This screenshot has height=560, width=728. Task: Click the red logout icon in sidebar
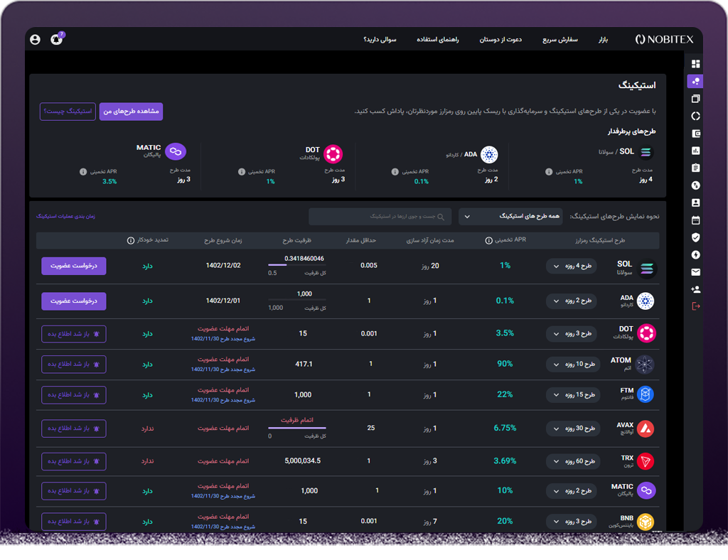(695, 306)
